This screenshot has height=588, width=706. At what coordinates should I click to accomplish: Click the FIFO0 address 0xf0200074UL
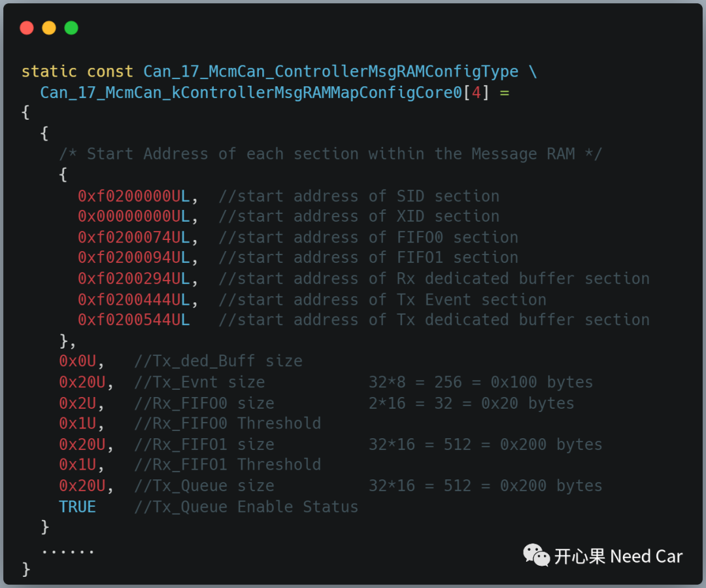click(133, 237)
